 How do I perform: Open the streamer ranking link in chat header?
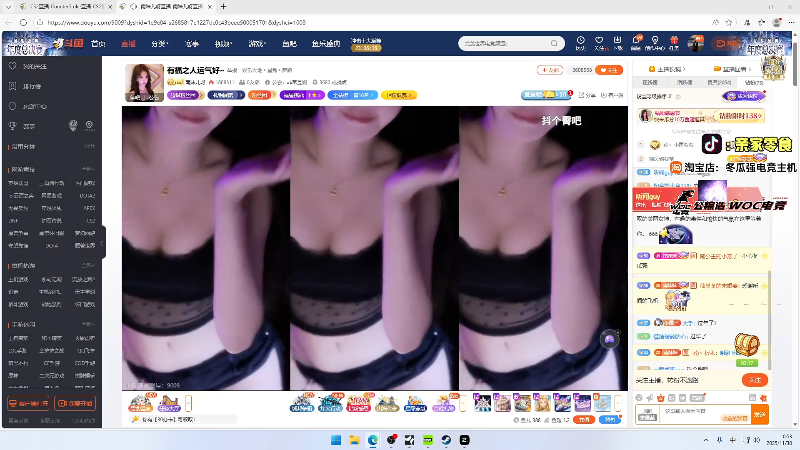pos(667,69)
